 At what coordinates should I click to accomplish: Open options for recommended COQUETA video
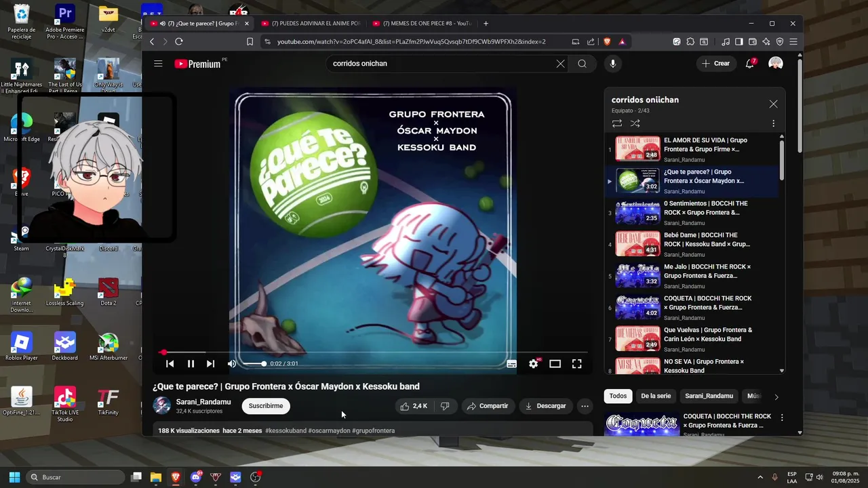pos(782,418)
